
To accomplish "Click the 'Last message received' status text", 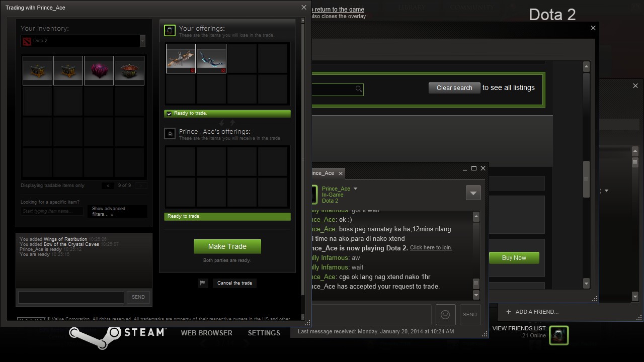I will click(x=376, y=331).
